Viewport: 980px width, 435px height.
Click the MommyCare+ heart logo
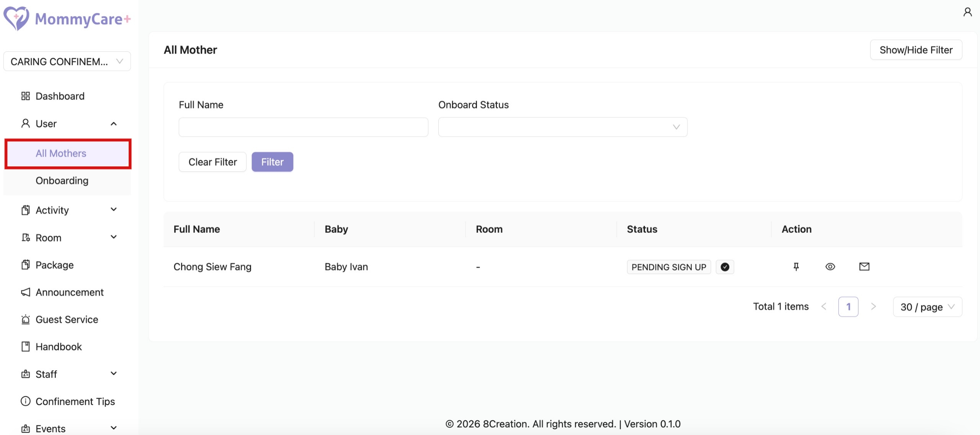point(16,18)
